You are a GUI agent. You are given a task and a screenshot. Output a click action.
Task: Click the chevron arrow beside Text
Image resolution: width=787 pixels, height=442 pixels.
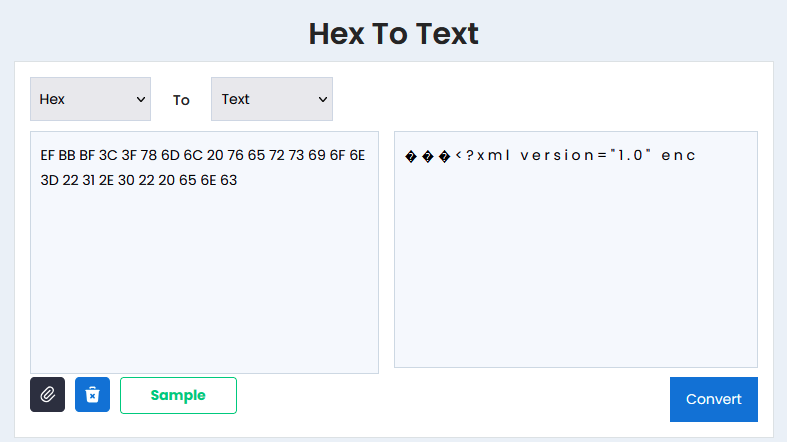click(x=323, y=99)
